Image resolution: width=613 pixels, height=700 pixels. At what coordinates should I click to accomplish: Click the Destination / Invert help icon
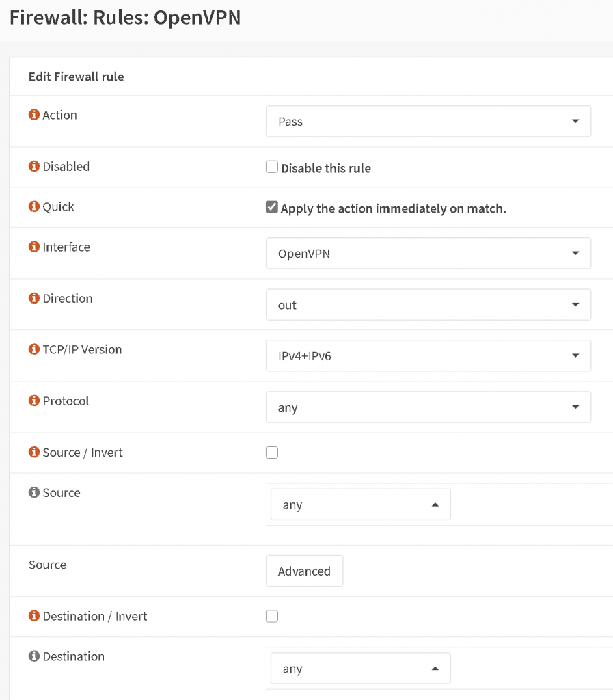pyautogui.click(x=33, y=616)
